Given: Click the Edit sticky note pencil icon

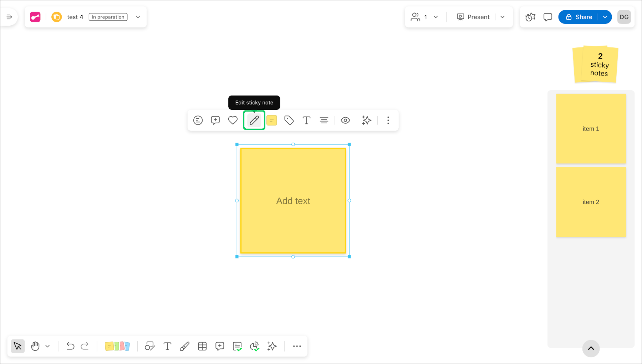Looking at the screenshot, I should [x=254, y=121].
